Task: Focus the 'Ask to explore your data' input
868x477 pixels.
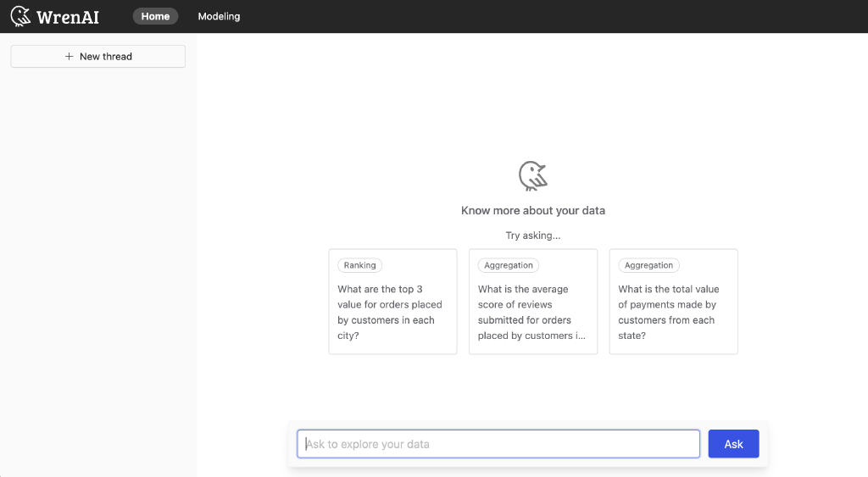Action: (498, 444)
